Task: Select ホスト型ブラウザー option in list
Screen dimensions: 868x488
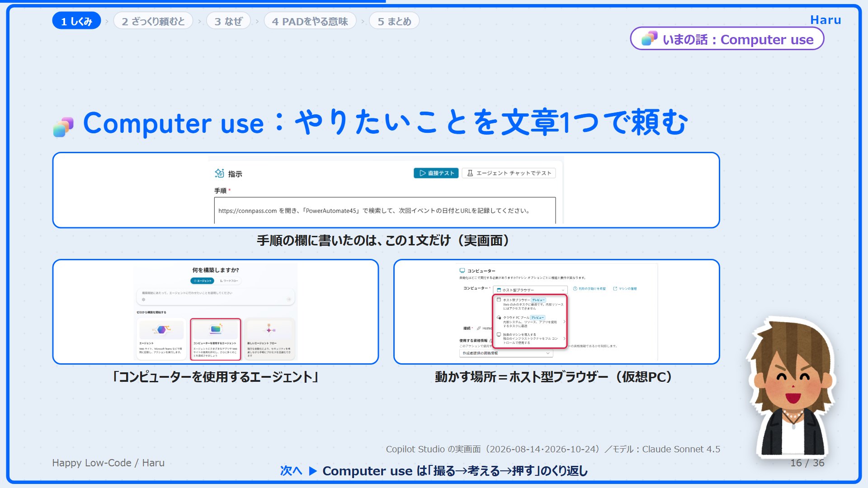Action: [529, 304]
